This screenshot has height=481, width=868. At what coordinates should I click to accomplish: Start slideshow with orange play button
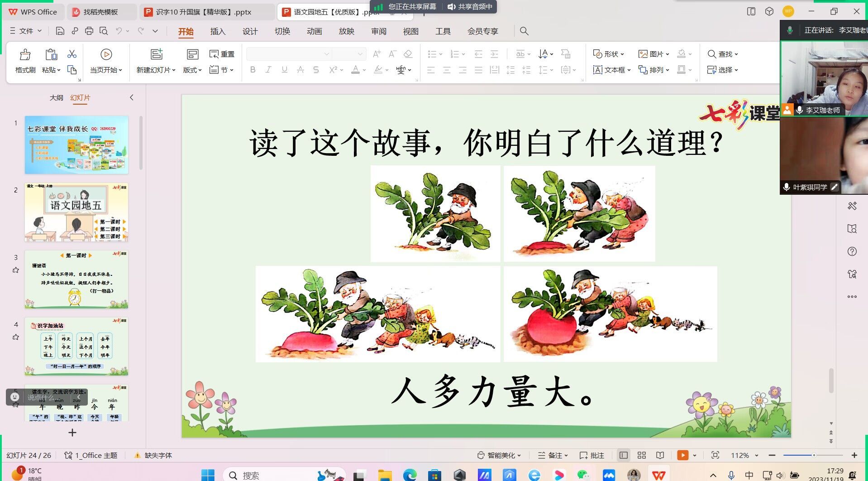pyautogui.click(x=682, y=455)
